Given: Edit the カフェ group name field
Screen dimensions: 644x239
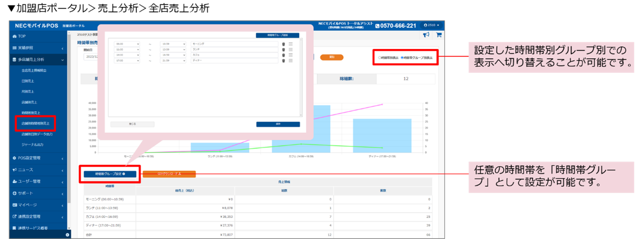Looking at the screenshot, I should click(234, 55).
